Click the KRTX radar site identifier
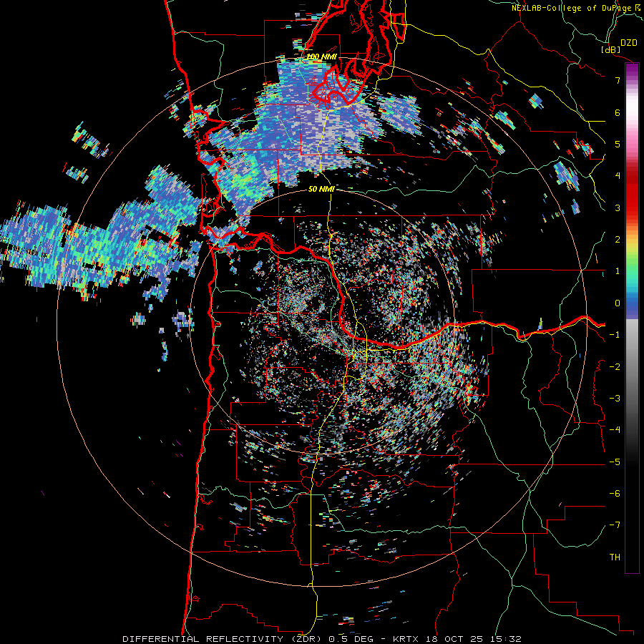 [x=406, y=639]
